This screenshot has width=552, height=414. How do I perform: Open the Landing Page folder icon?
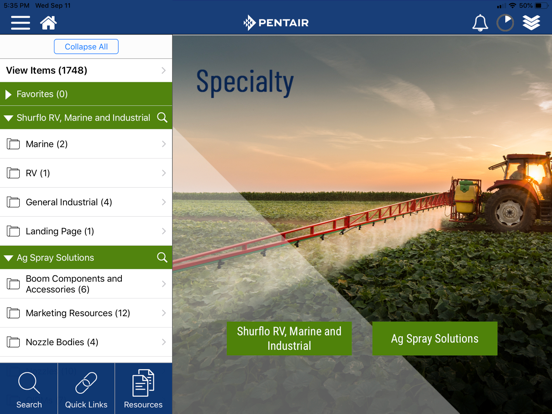tap(13, 231)
